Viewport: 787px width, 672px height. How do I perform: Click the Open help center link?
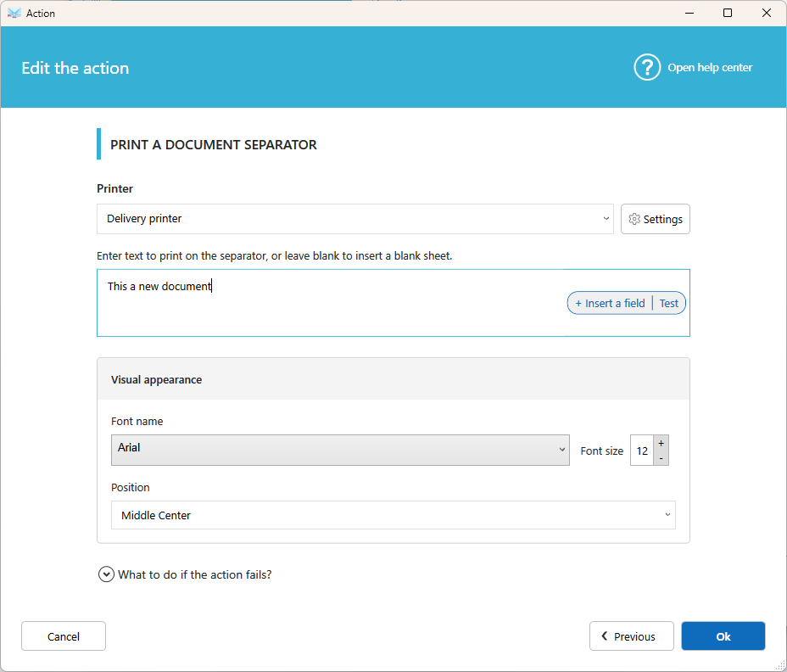point(709,67)
